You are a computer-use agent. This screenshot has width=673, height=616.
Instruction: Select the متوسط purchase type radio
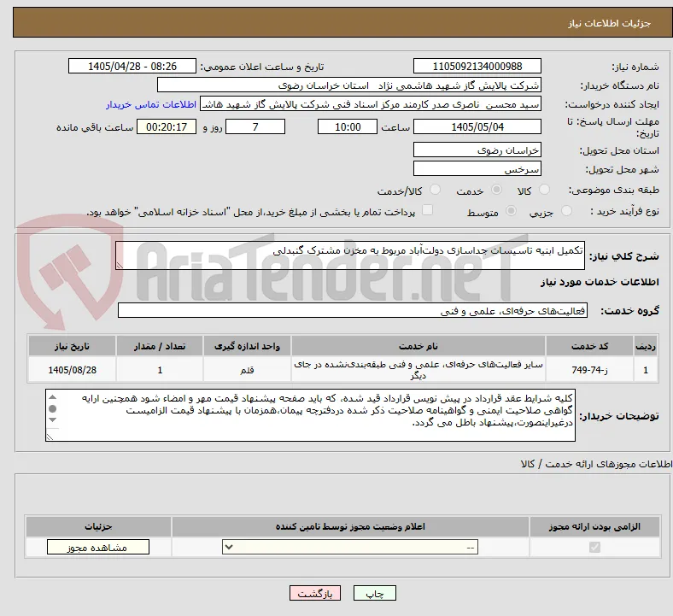[512, 211]
